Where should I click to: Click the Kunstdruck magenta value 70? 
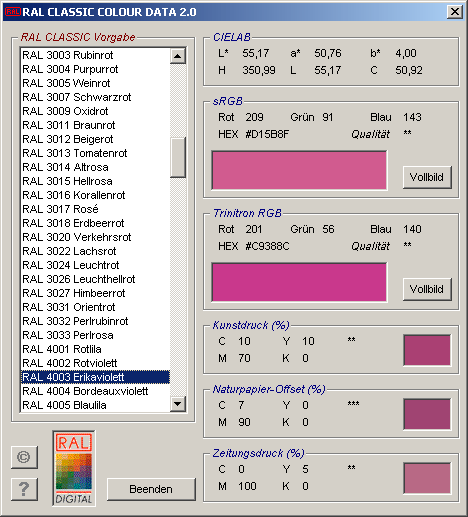pyautogui.click(x=244, y=358)
